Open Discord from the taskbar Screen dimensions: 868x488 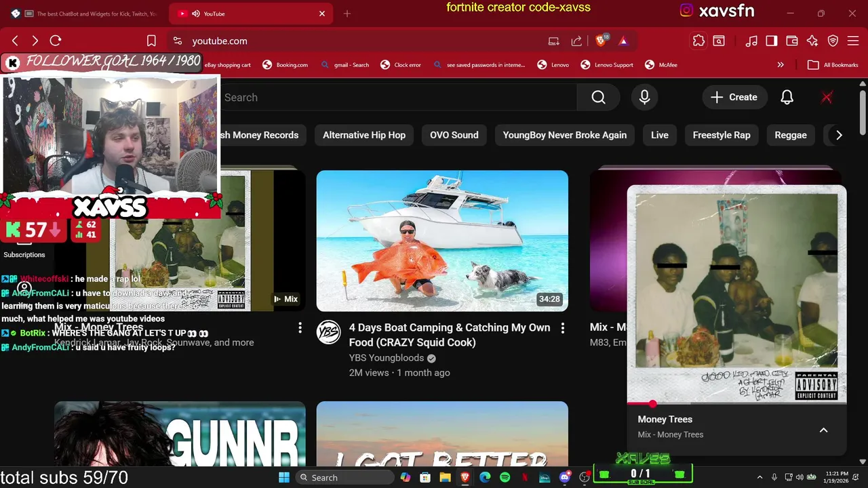click(564, 477)
